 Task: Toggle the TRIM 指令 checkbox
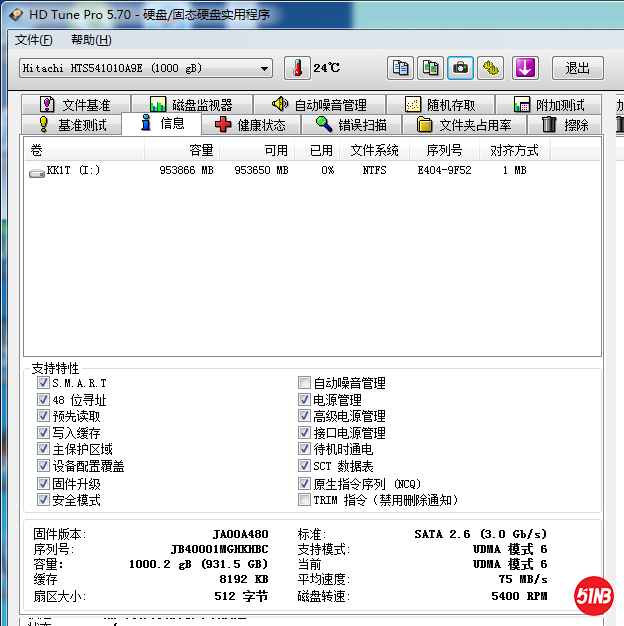coord(305,500)
